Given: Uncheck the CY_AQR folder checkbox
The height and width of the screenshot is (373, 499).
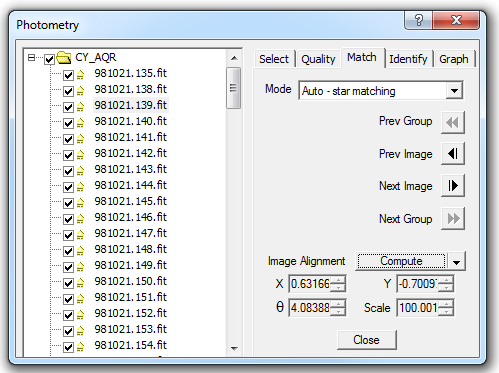Looking at the screenshot, I should click(50, 59).
